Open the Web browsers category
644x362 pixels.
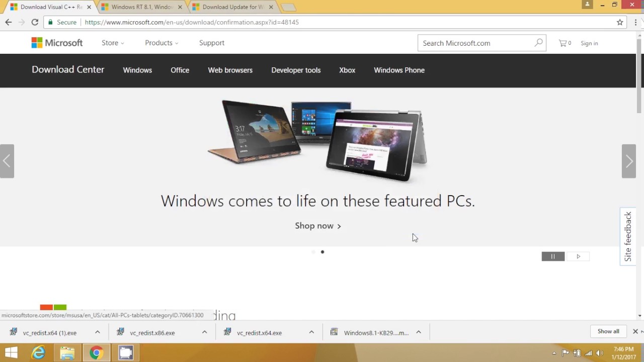[230, 70]
